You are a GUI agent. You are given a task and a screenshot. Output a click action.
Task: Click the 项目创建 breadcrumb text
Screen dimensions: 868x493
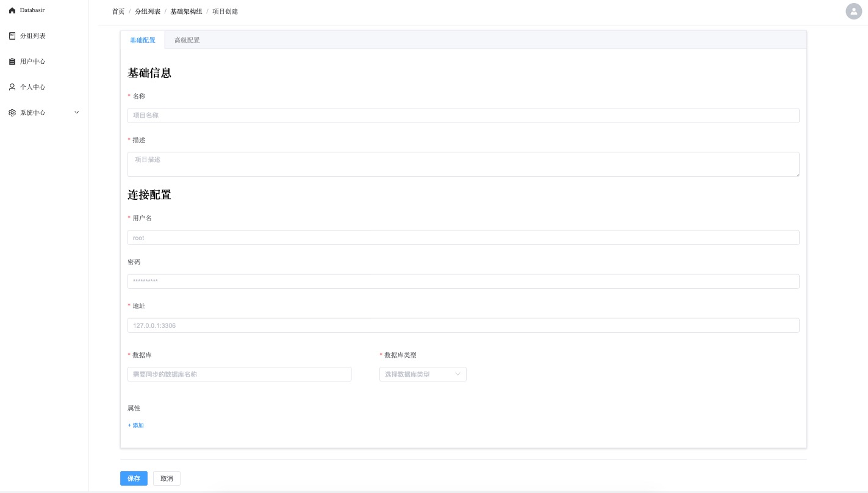click(225, 12)
